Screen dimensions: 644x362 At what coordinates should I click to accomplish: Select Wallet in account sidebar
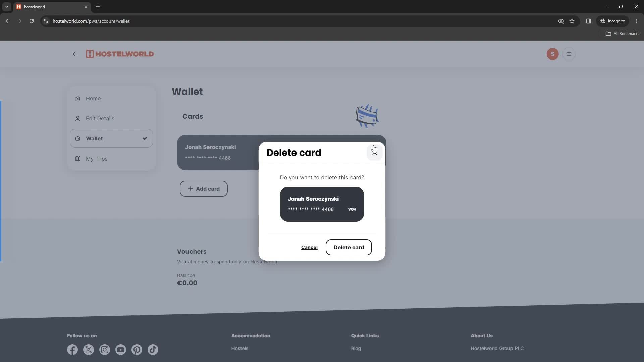point(111,138)
